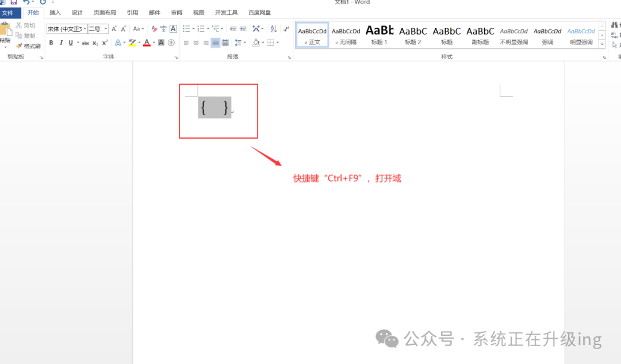This screenshot has width=621, height=364.
Task: Apply 副标题 subtitle style
Action: pos(480,35)
